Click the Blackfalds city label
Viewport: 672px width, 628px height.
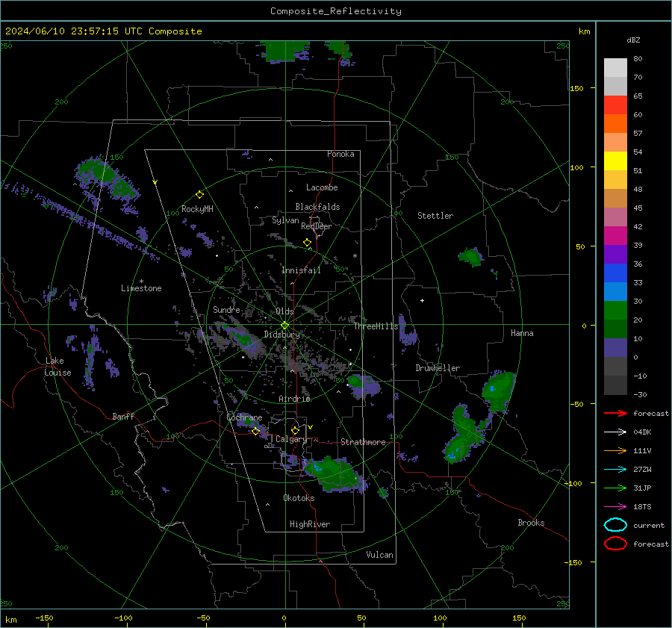pos(317,207)
